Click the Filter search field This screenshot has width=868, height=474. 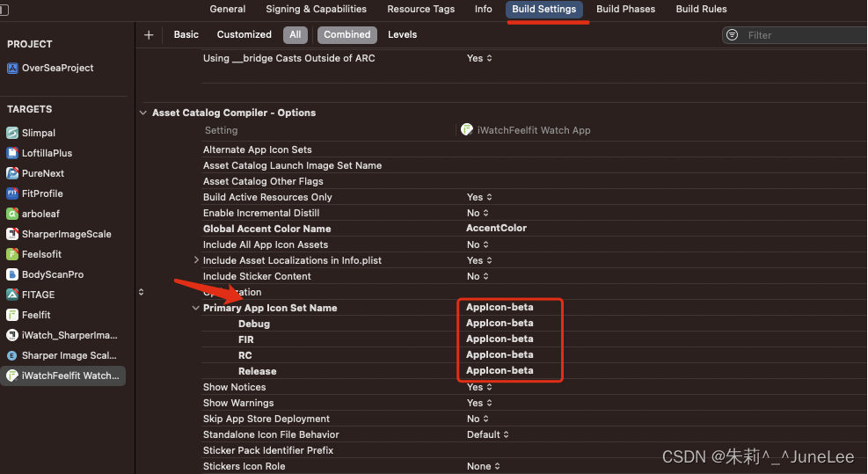tap(797, 35)
